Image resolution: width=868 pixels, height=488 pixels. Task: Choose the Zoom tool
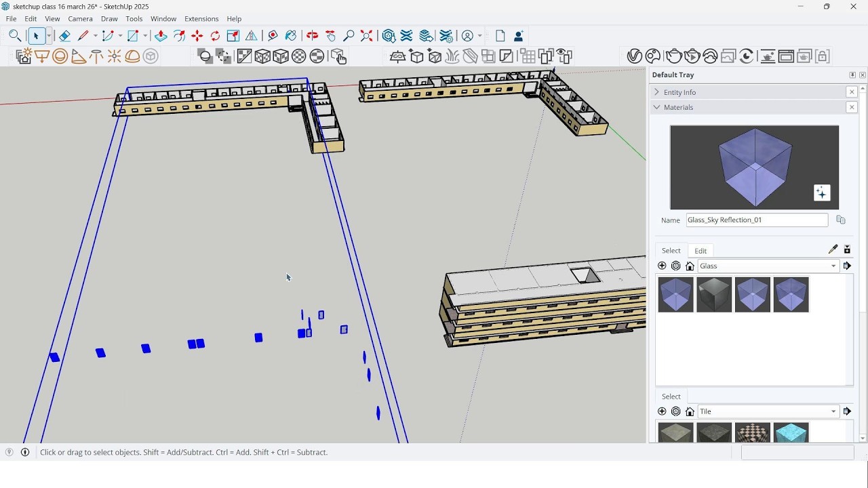pyautogui.click(x=349, y=36)
